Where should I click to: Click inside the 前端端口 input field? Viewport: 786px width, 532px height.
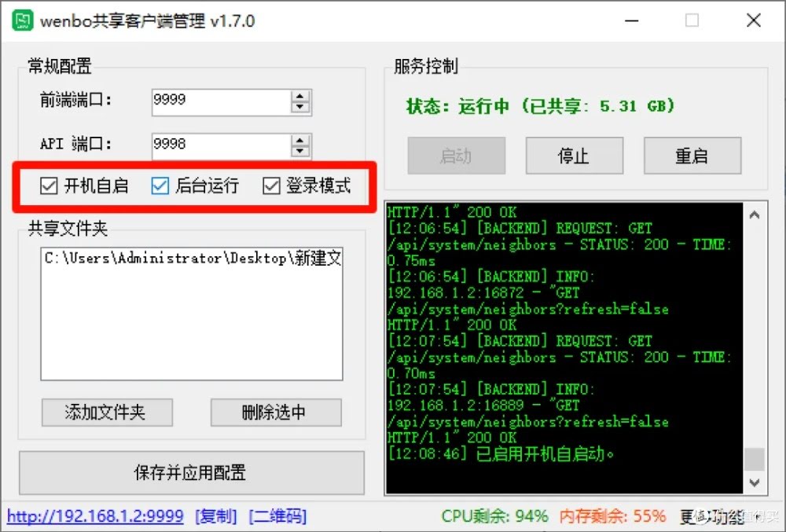tap(221, 102)
